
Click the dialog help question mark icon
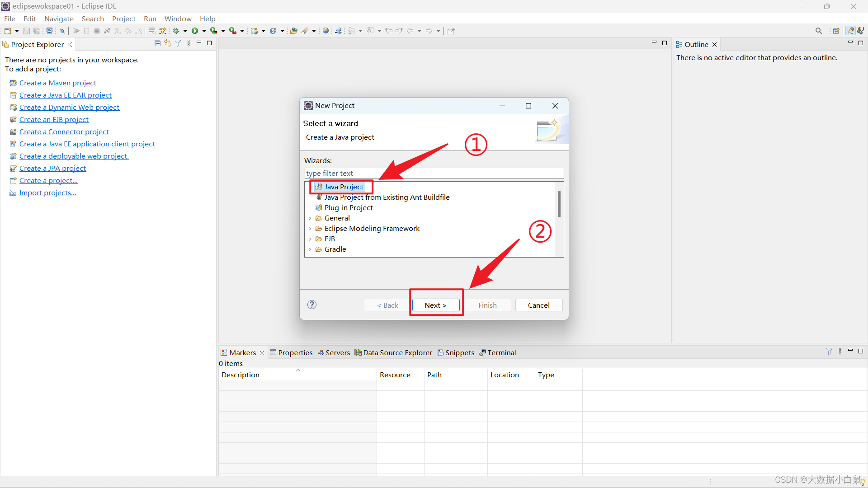312,305
